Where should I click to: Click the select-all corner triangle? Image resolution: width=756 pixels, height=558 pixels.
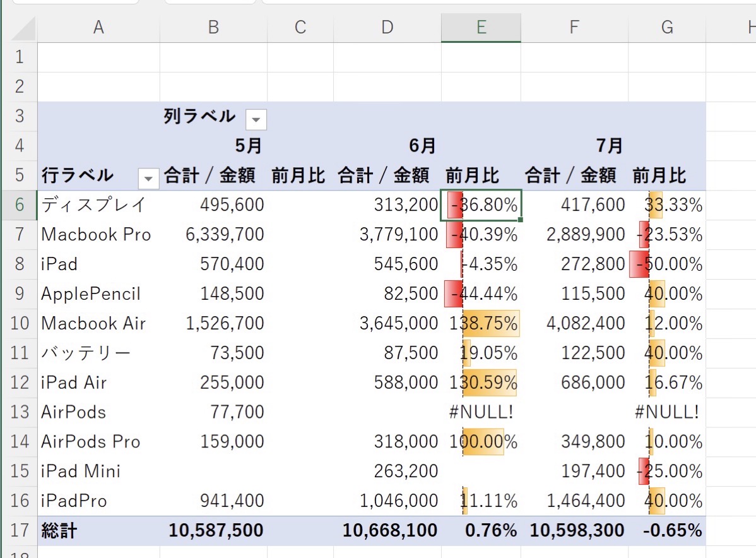[23, 29]
